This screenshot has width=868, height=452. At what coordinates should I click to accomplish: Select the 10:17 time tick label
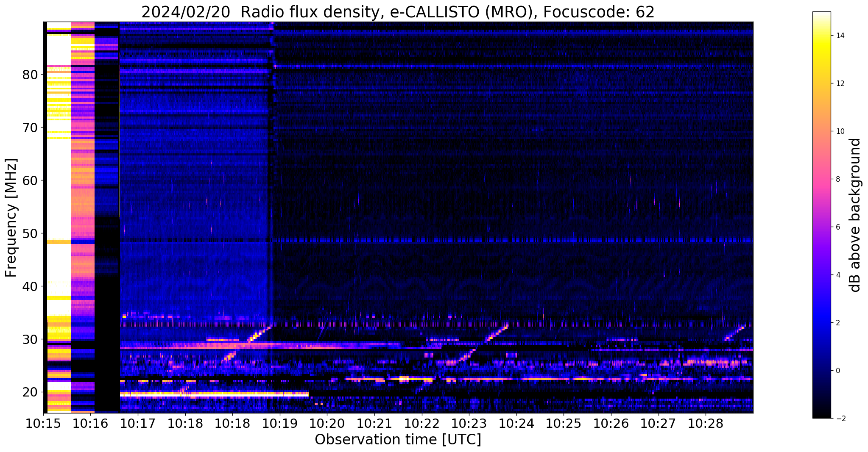[138, 424]
